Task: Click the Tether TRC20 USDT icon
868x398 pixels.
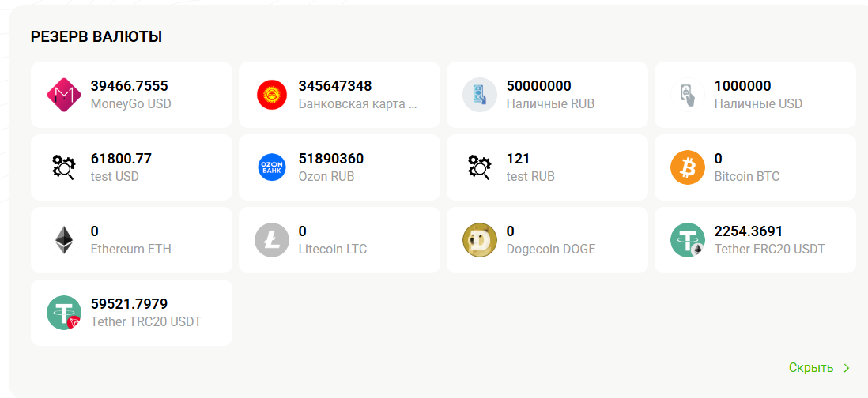Action: 64,313
